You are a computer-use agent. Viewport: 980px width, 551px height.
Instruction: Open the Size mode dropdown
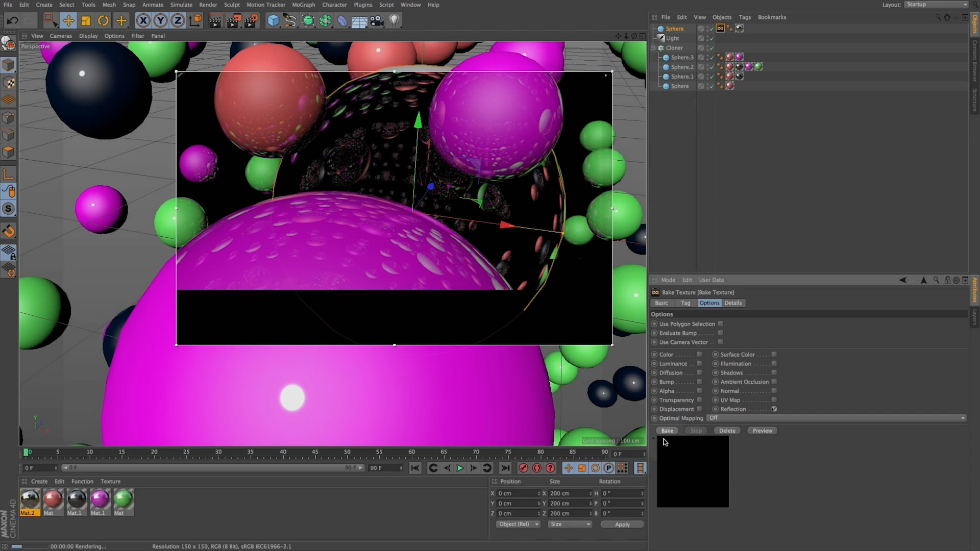click(570, 524)
